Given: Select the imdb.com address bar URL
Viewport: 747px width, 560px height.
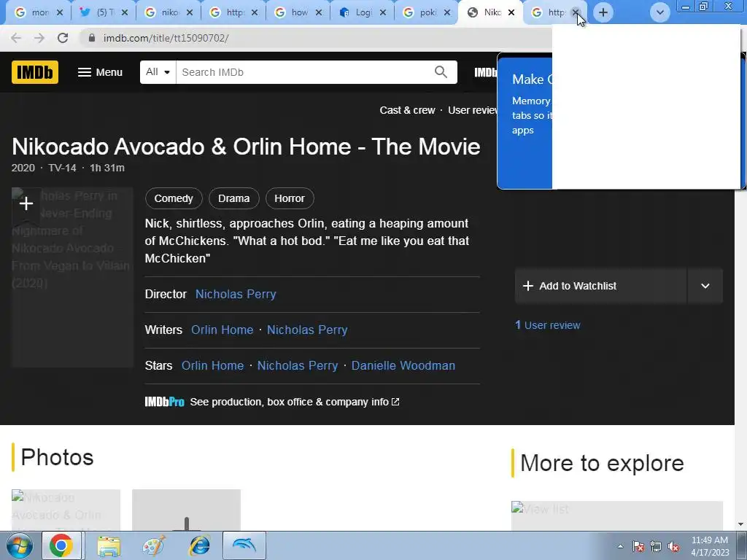Looking at the screenshot, I should [166, 38].
